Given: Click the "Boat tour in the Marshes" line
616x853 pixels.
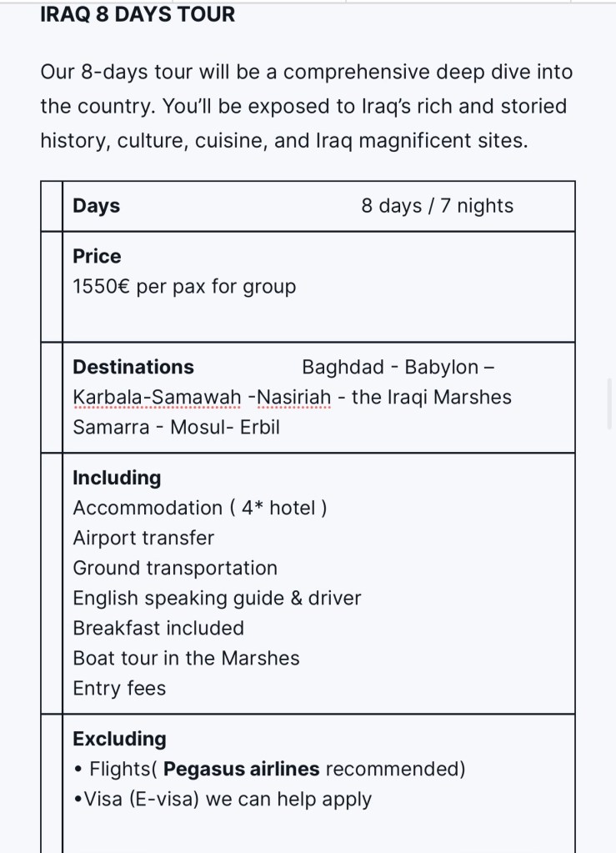Looking at the screenshot, I should click(186, 658).
